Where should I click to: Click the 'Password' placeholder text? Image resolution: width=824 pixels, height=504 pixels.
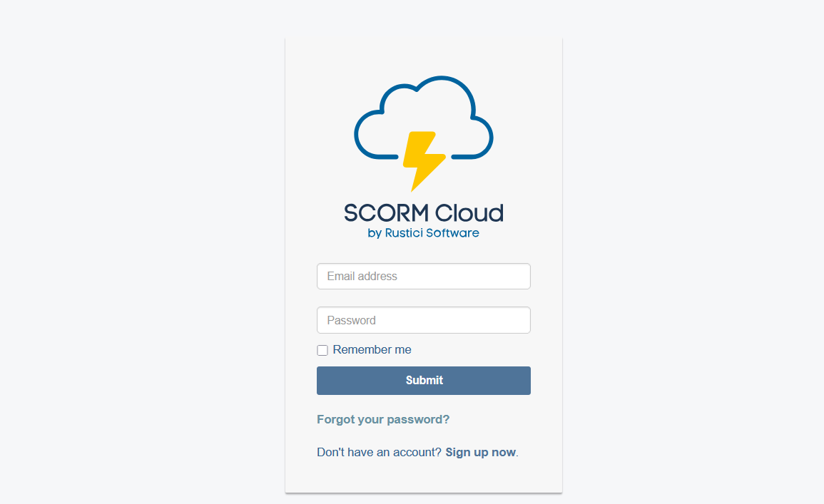[x=352, y=320]
